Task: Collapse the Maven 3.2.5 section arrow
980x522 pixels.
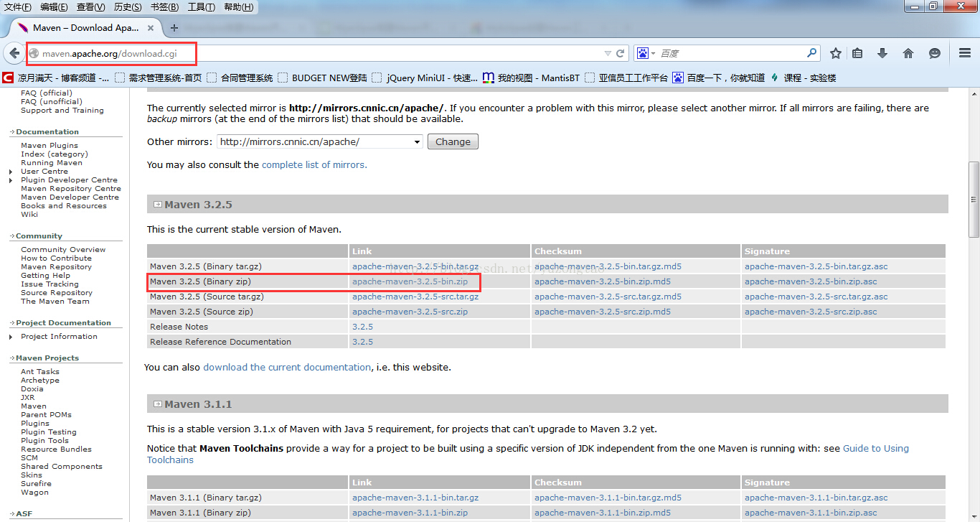Action: [157, 205]
